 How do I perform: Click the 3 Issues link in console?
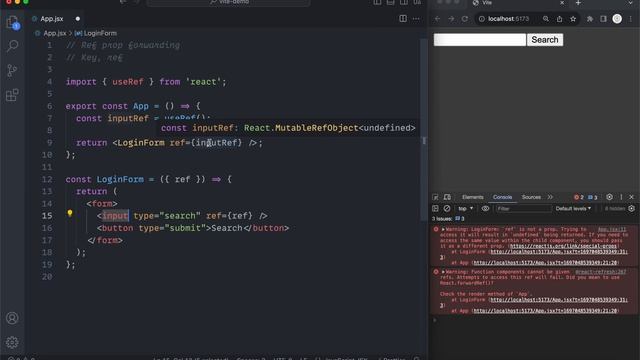[x=448, y=219]
